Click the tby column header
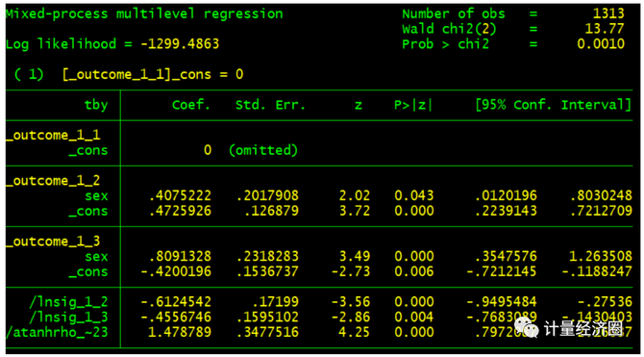644x357 pixels. 96,105
